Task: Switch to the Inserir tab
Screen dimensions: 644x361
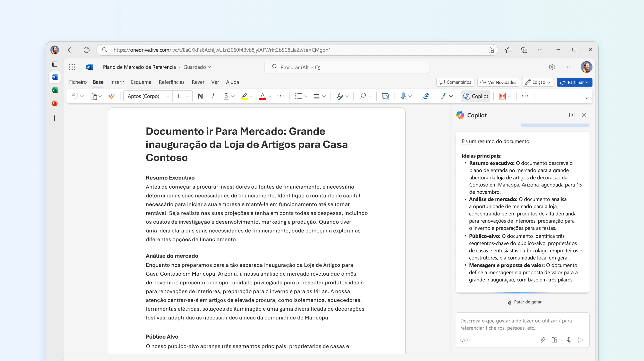Action: [x=117, y=82]
